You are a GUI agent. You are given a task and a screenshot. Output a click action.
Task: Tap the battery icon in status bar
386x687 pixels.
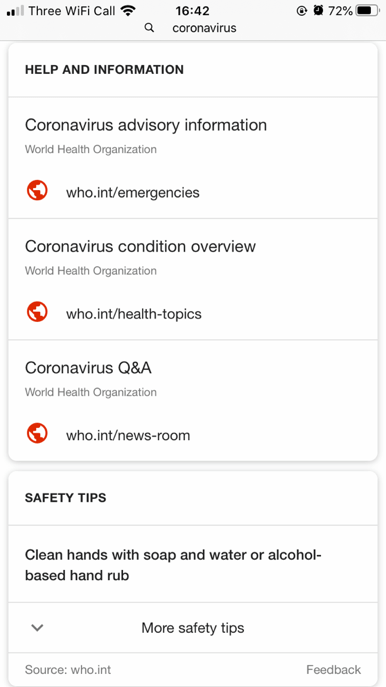pos(367,11)
